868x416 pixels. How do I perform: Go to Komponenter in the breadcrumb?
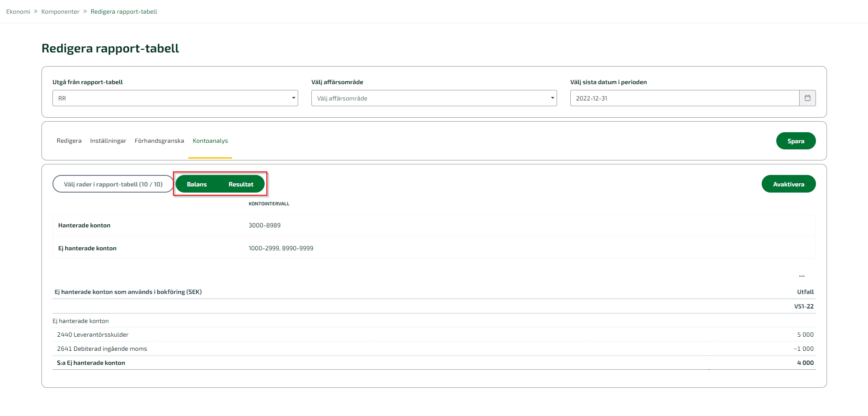[x=60, y=11]
